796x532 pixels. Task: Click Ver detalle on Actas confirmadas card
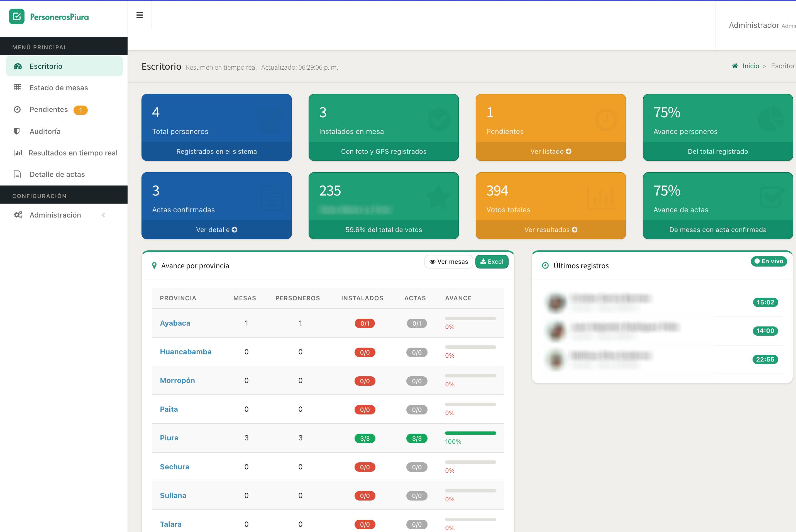(x=216, y=230)
